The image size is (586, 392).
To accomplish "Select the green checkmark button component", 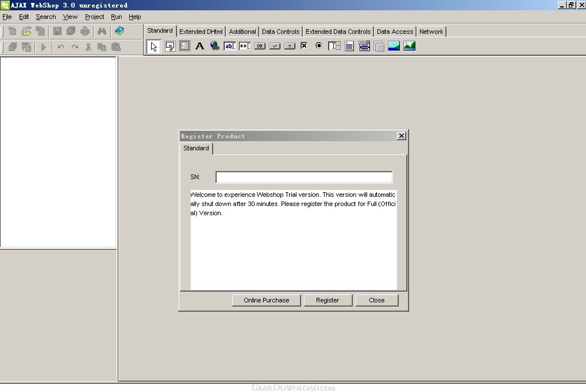I will tap(275, 46).
